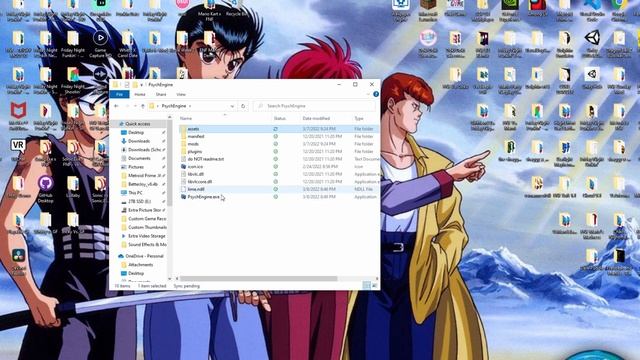The width and height of the screenshot is (640, 360).
Task: Click sync status icon of assets row
Action: tap(276, 129)
